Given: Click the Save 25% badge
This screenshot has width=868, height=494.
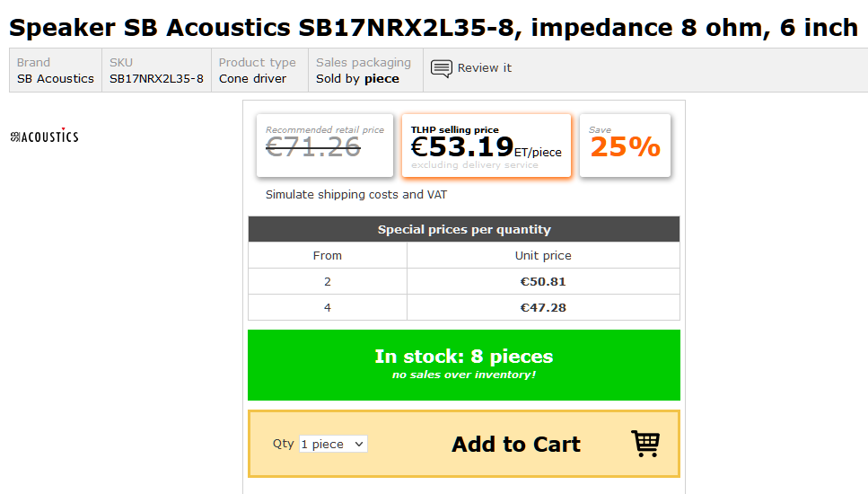Looking at the screenshot, I should tap(625, 146).
